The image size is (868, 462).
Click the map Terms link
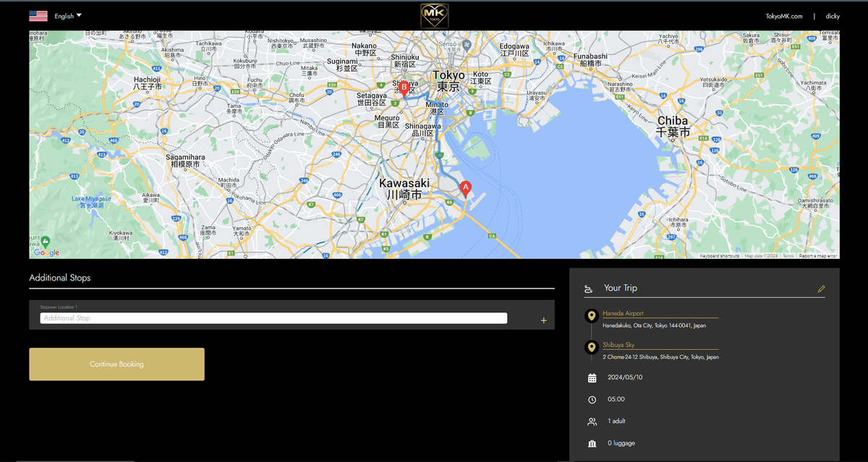(x=788, y=256)
